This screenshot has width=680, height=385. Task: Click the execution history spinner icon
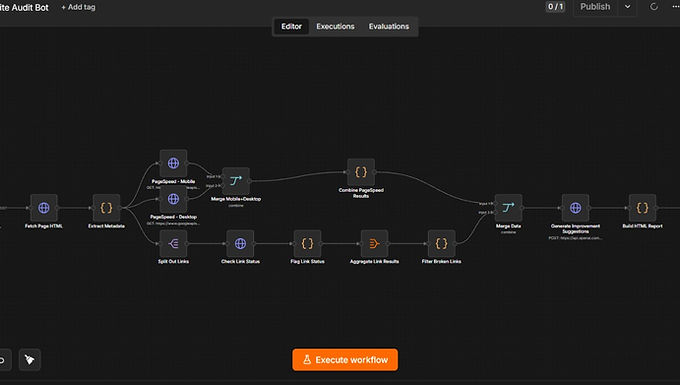coord(654,7)
